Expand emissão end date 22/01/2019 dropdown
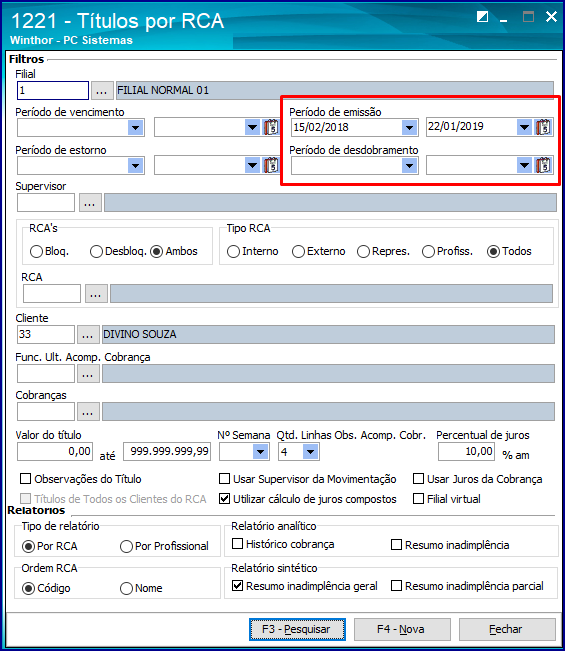 point(525,127)
